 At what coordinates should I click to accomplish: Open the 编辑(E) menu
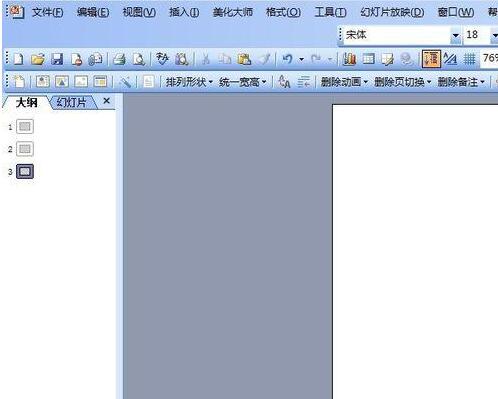tap(93, 12)
